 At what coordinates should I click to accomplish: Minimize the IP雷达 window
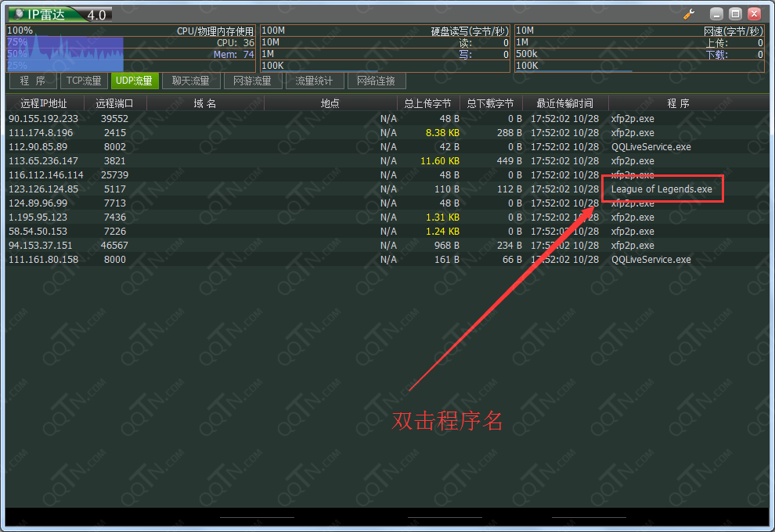click(716, 14)
